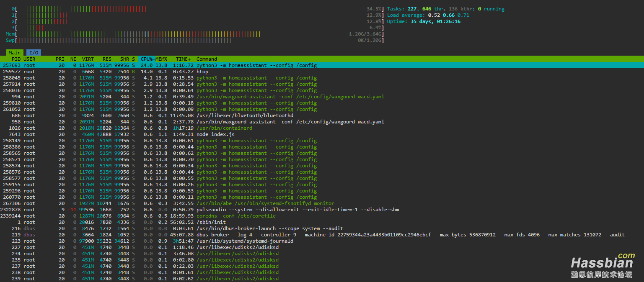
Task: Select the homeassistant row with PID 258149
Action: click(322, 141)
